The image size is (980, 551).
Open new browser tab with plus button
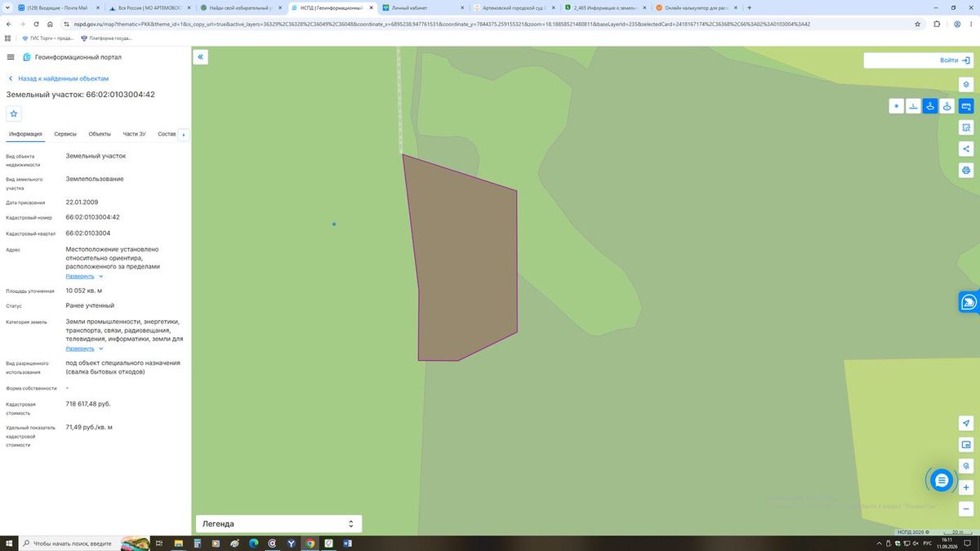pos(750,7)
